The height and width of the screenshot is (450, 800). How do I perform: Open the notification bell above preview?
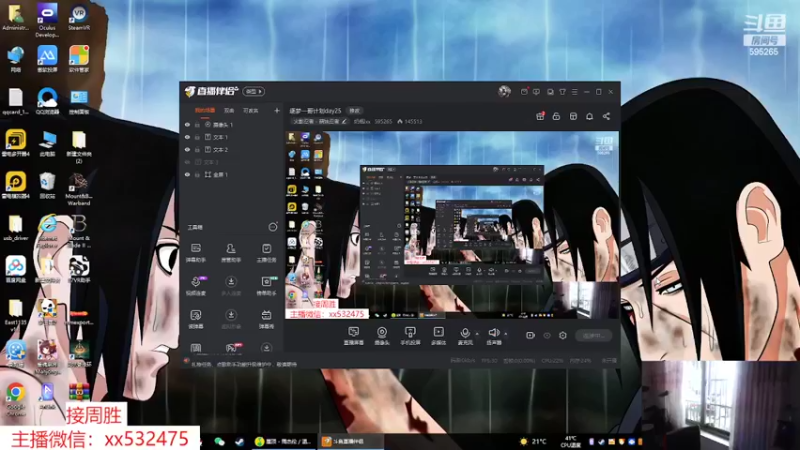(589, 116)
